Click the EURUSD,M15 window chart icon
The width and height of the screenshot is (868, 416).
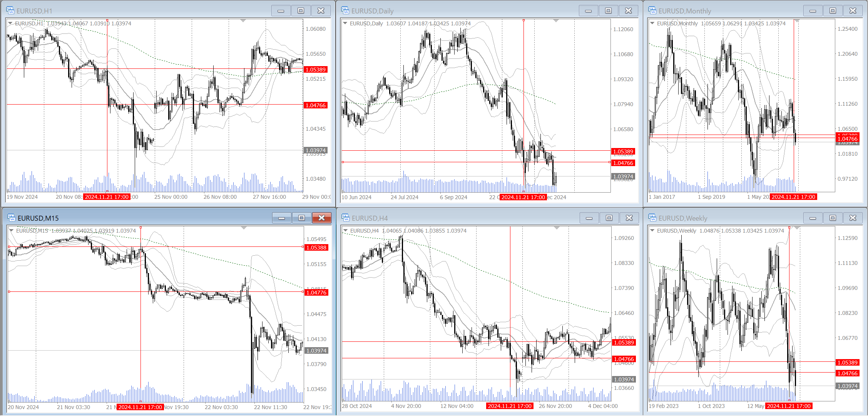pos(12,218)
